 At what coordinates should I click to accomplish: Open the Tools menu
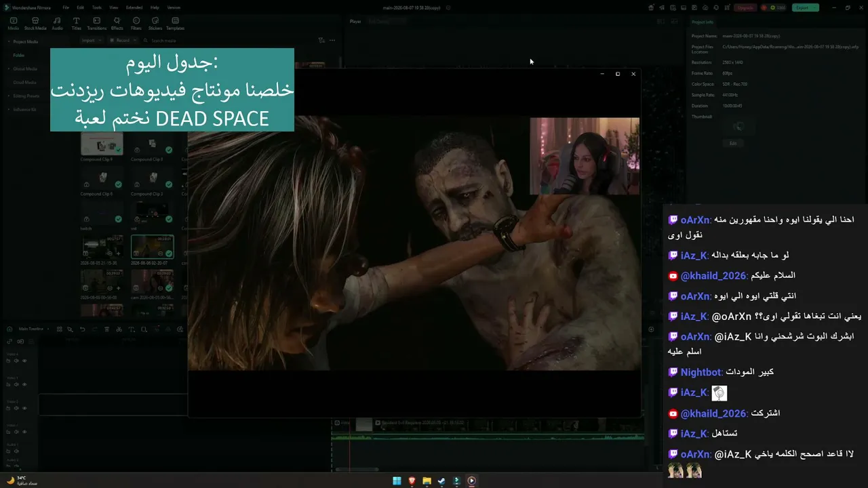(x=97, y=7)
